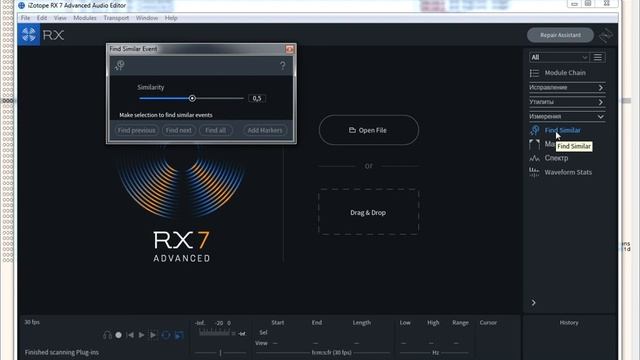Click the Similarity slider

[191, 98]
